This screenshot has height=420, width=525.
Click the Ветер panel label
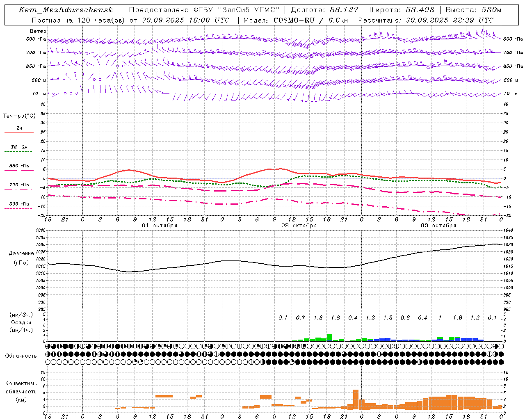click(38, 31)
